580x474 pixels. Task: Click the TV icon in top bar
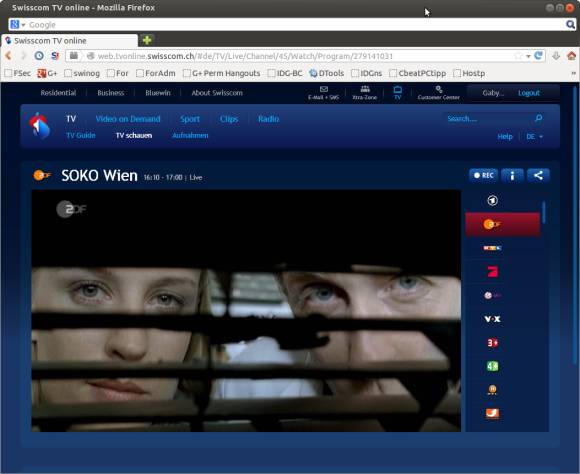(398, 93)
